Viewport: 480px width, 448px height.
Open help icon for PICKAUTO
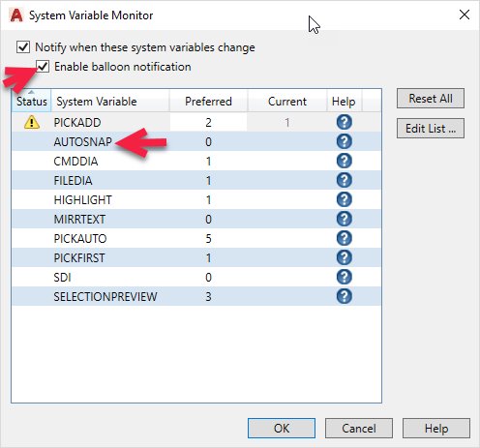[344, 238]
